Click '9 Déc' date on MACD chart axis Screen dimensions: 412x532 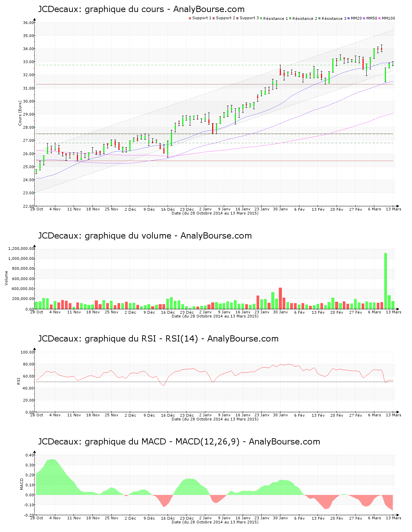point(149,518)
